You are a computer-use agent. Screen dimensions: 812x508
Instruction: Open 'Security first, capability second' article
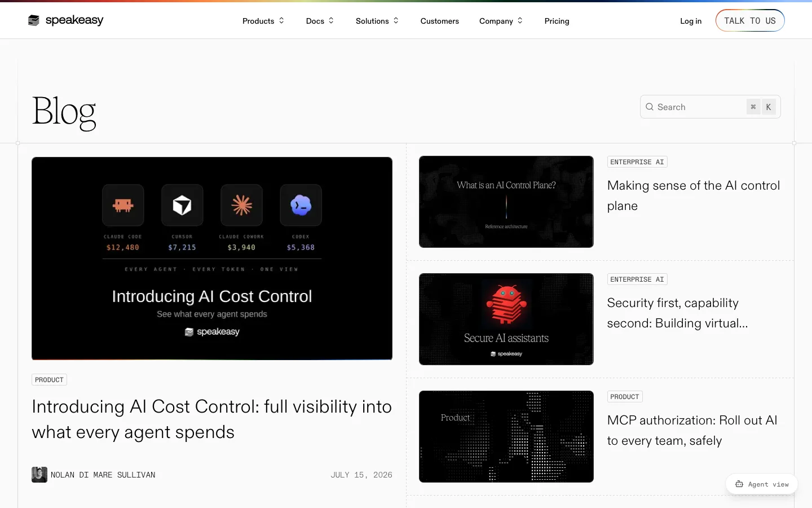click(x=678, y=313)
